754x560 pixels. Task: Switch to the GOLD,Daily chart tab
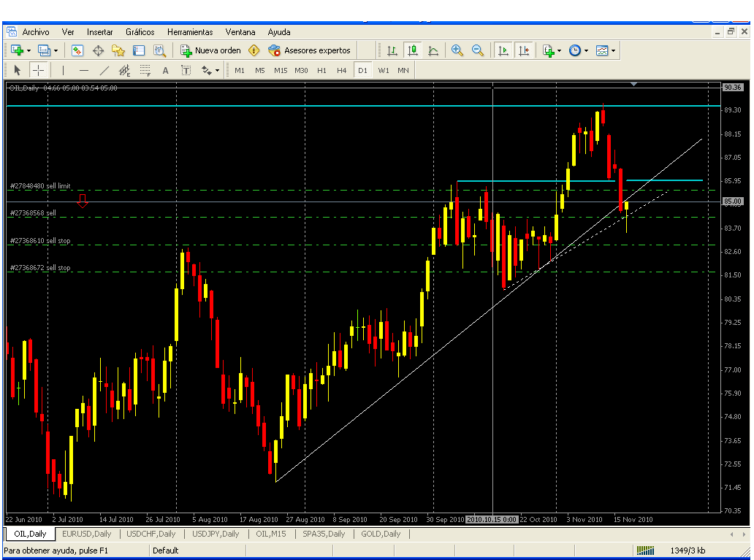pyautogui.click(x=381, y=534)
